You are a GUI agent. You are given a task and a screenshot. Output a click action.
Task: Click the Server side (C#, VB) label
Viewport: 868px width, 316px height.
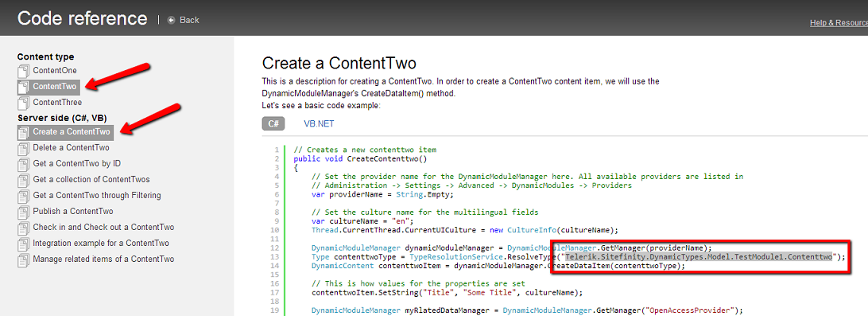[x=62, y=118]
